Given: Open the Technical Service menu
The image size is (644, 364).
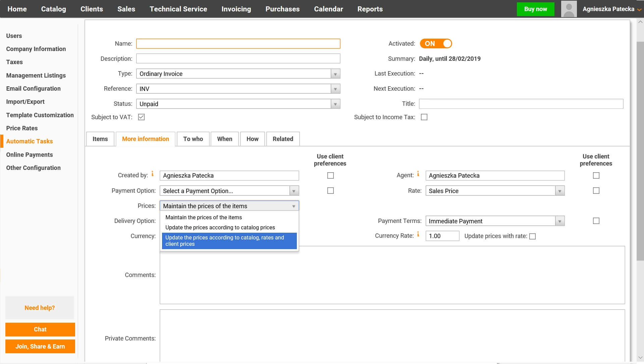Looking at the screenshot, I should click(178, 9).
